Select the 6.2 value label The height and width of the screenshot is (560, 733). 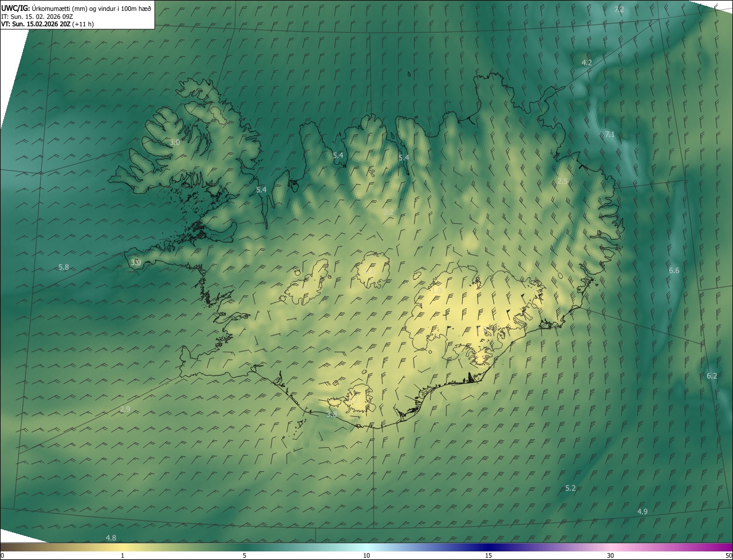[x=712, y=376]
